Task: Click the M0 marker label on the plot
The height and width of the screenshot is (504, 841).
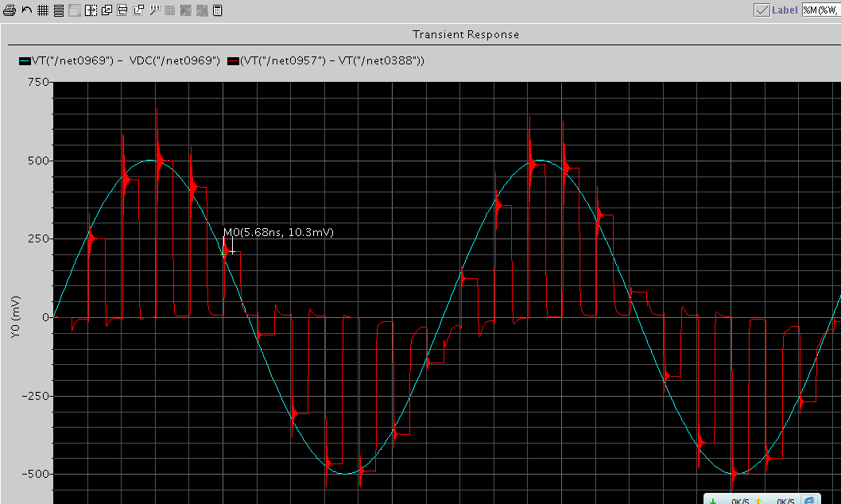Action: pyautogui.click(x=278, y=232)
